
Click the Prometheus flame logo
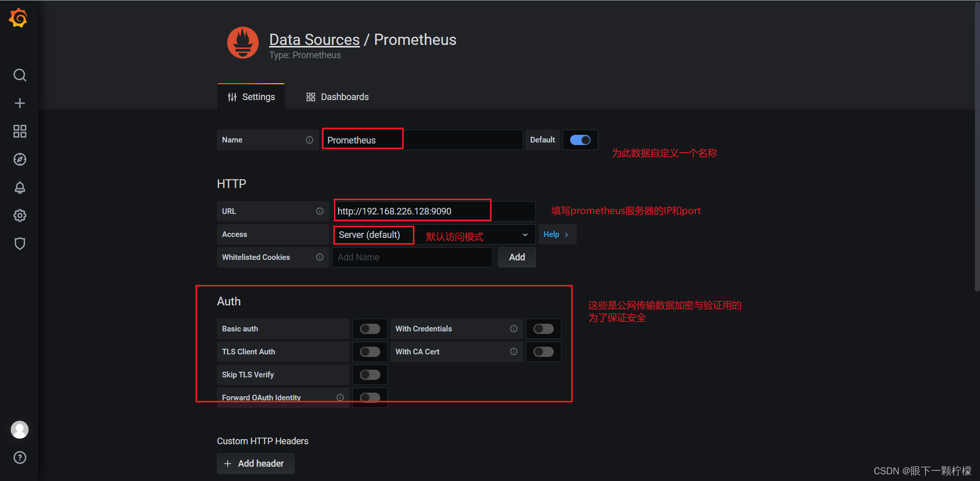click(243, 43)
